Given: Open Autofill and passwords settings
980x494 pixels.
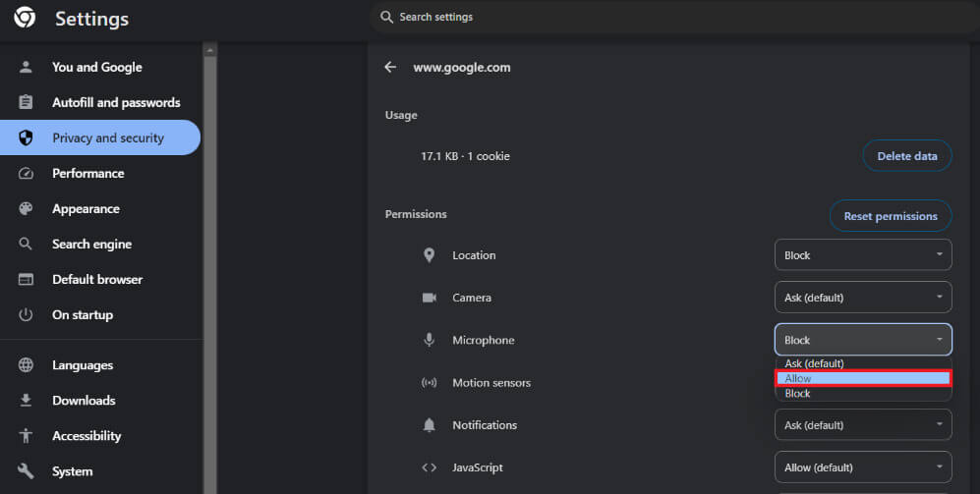Looking at the screenshot, I should click(100, 102).
